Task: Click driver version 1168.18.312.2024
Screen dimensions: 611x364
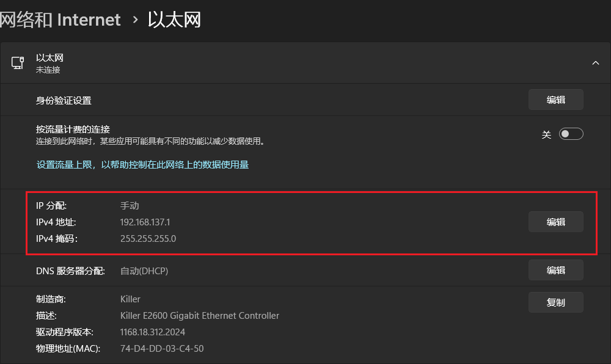Action: tap(152, 332)
